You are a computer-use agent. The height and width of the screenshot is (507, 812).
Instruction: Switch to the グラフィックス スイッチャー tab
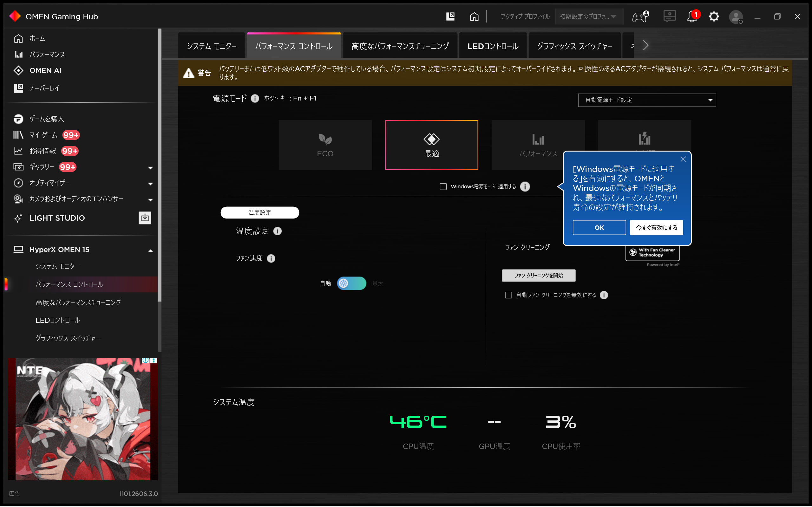(x=574, y=46)
